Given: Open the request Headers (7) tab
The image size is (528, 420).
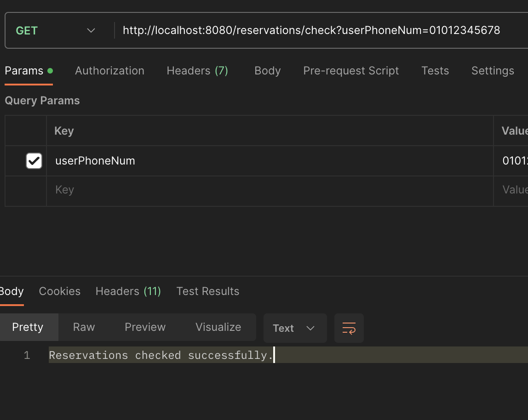Looking at the screenshot, I should [x=197, y=70].
